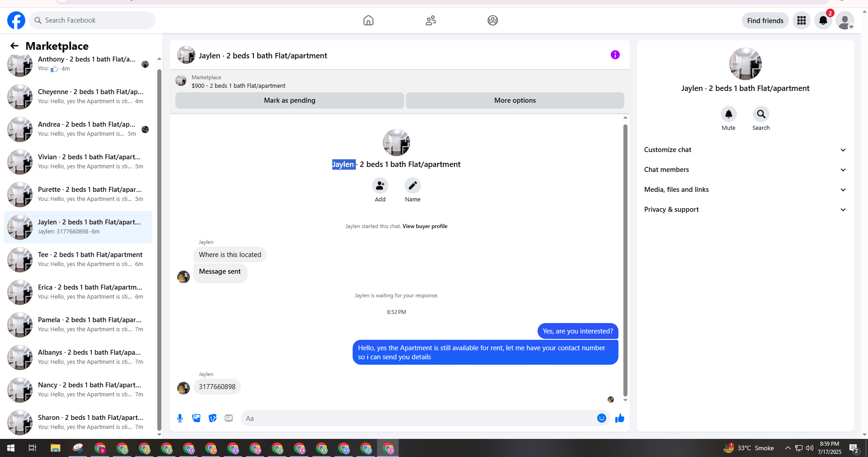Click the Find friends button
The image size is (868, 457).
(x=765, y=20)
